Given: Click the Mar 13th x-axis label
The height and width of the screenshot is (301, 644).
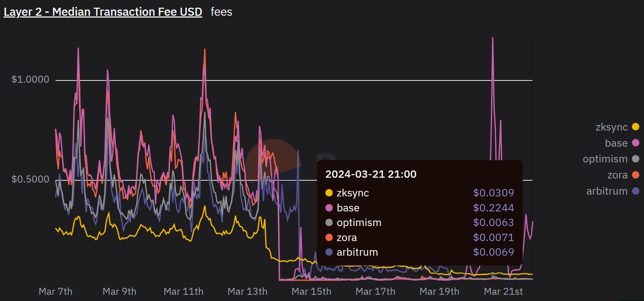Looking at the screenshot, I should tap(247, 291).
